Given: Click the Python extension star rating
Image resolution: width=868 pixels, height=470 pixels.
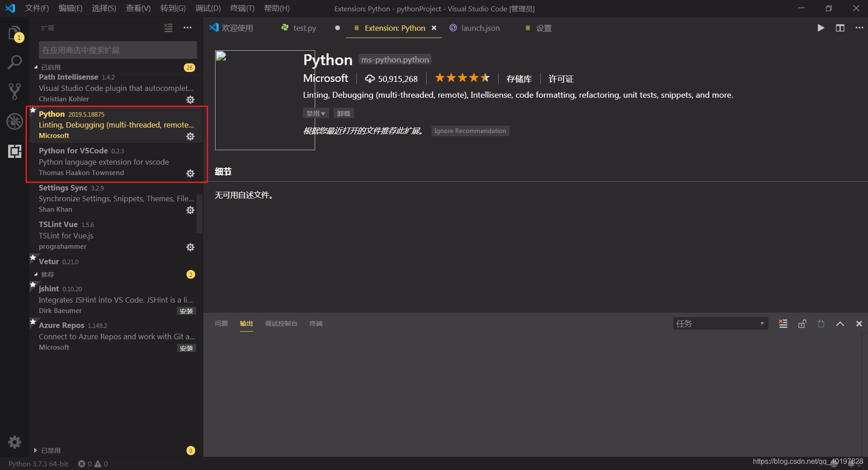Looking at the screenshot, I should [462, 78].
